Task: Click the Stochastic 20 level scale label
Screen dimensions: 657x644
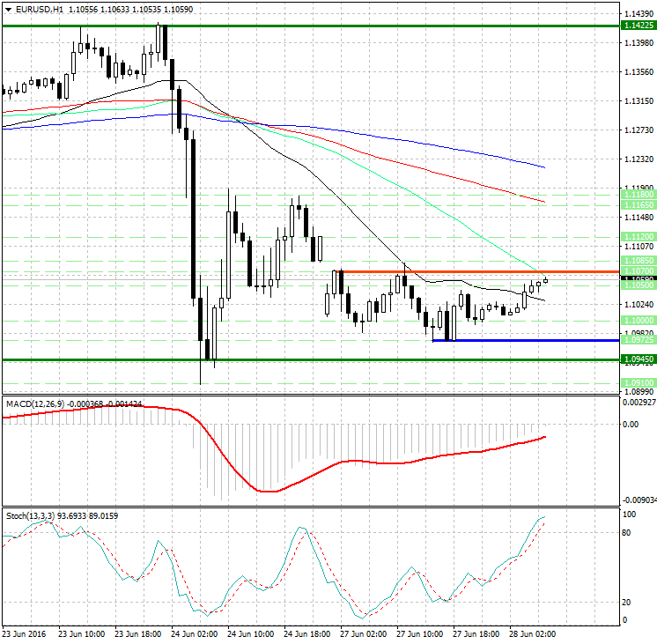Action: [x=626, y=603]
